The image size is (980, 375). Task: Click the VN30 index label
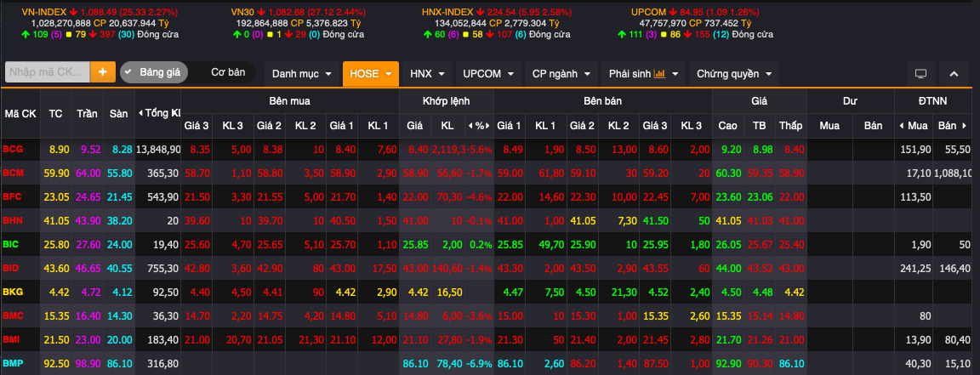(x=242, y=12)
